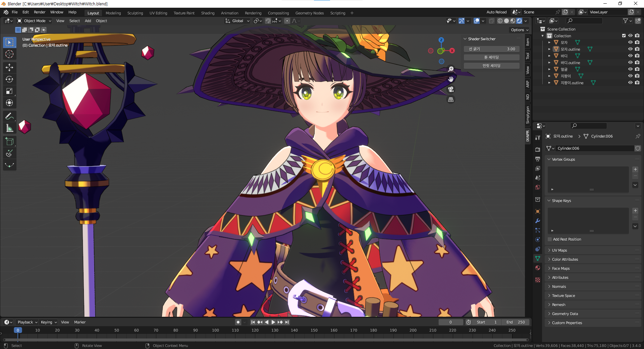Open the Render properties tab
This screenshot has height=349, width=644.
(538, 149)
